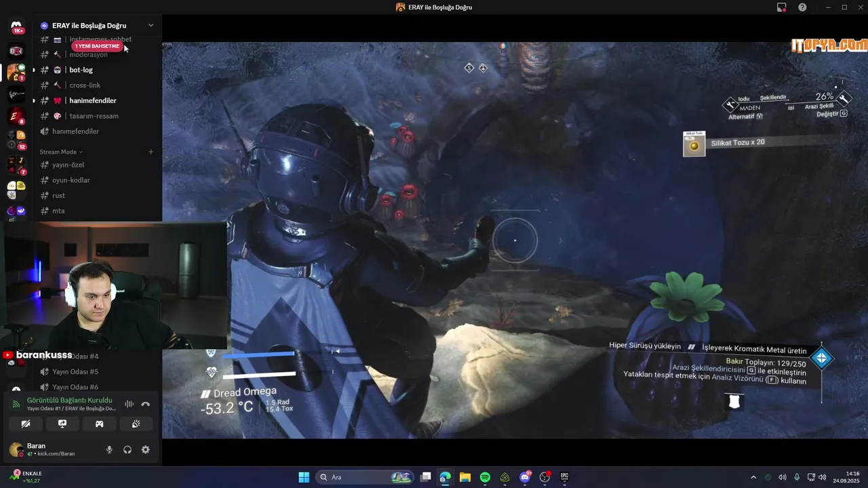Viewport: 868px width, 488px height.
Task: Toggle noise suppression waveform icon
Action: (x=129, y=404)
